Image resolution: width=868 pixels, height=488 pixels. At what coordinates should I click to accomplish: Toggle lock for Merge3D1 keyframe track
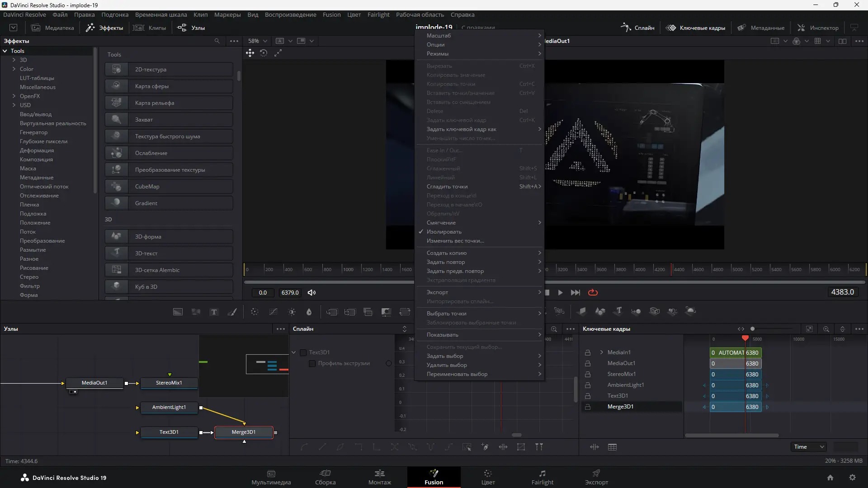click(588, 407)
